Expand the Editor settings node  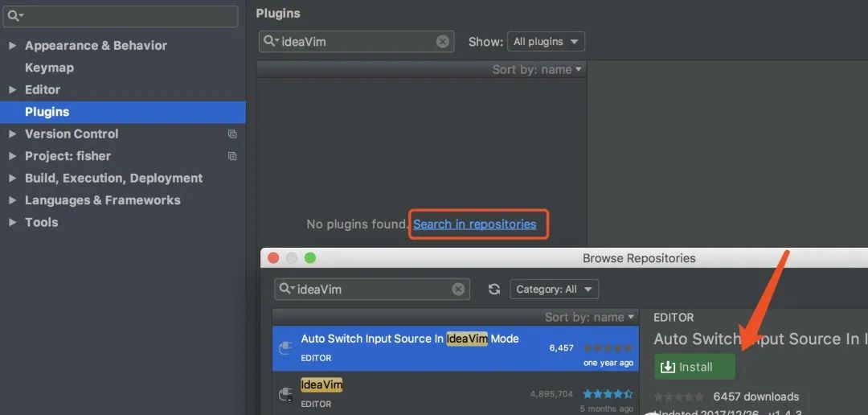click(x=12, y=90)
